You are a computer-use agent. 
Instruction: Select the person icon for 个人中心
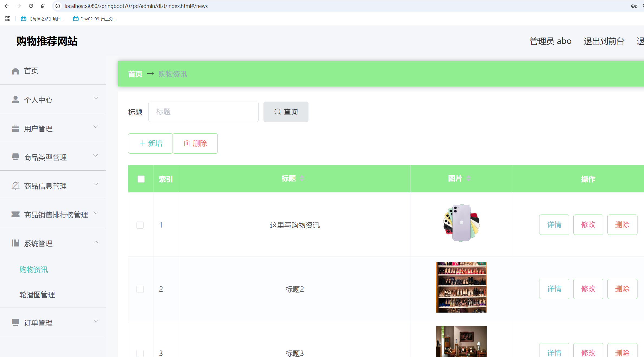[15, 99]
